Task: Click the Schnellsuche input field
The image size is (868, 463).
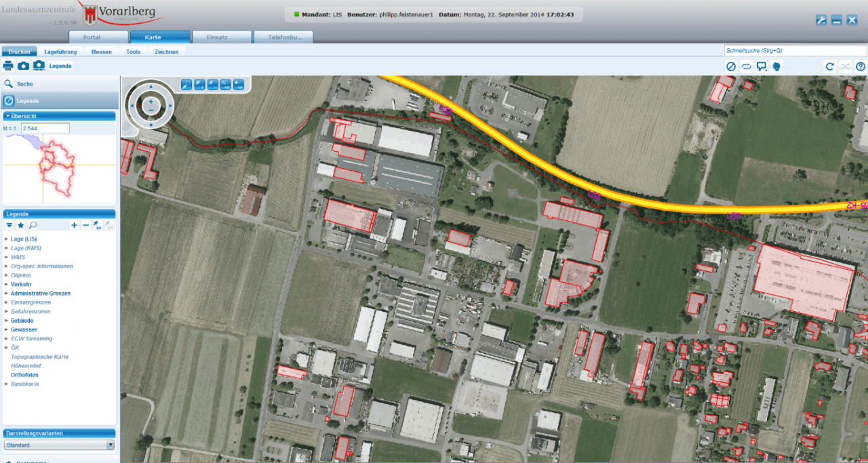Action: click(793, 51)
